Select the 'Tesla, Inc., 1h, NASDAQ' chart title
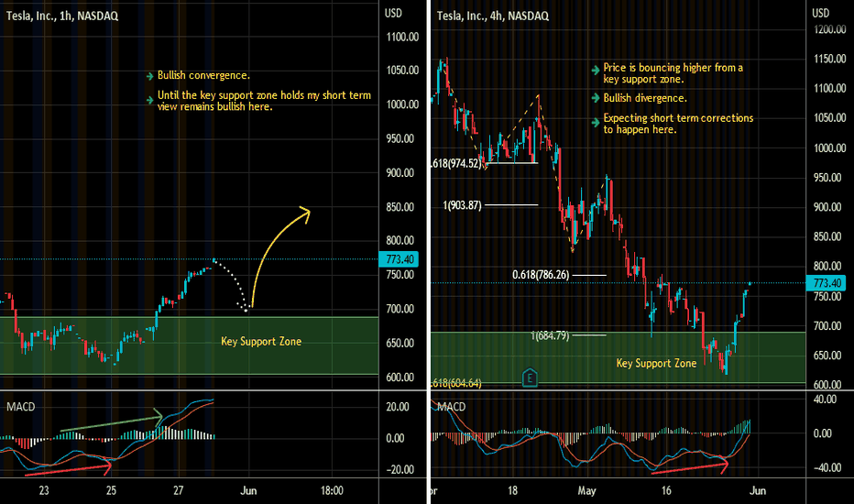 pyautogui.click(x=62, y=16)
